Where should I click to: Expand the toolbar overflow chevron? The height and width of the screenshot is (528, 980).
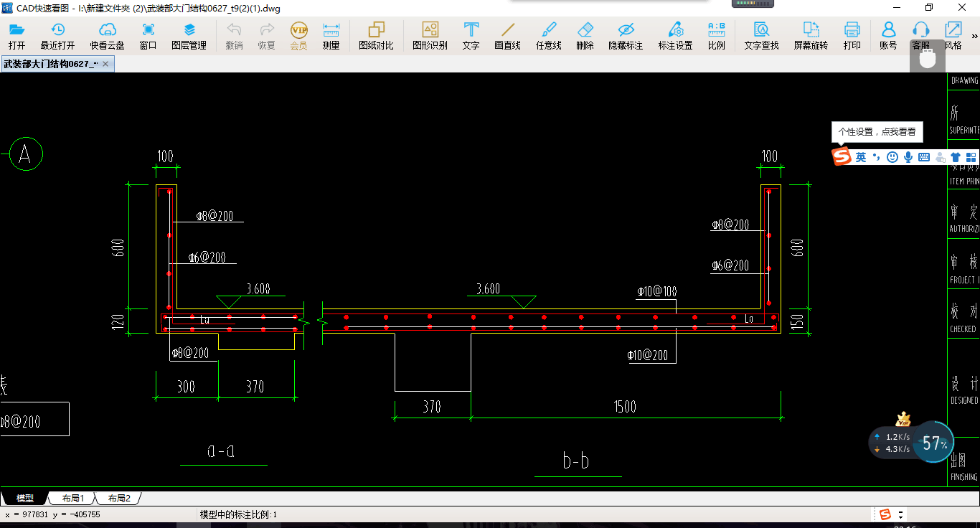975,36
